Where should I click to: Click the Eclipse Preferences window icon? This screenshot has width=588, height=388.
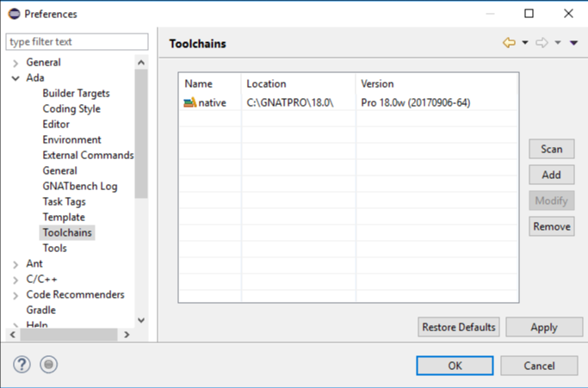15,14
